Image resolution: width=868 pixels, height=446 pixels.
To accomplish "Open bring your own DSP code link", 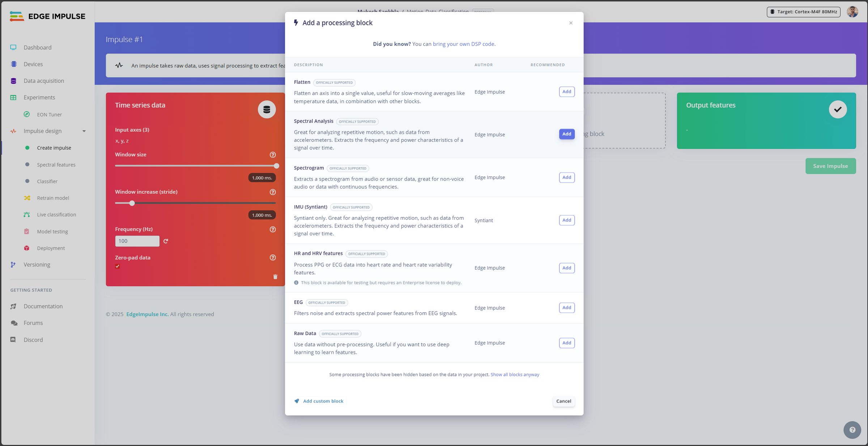I will 463,44.
